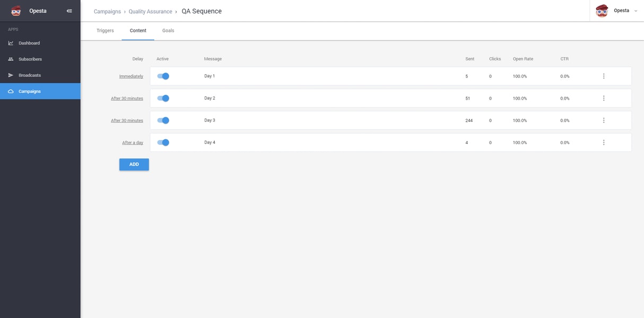Image resolution: width=644 pixels, height=318 pixels.
Task: Go to Quality Assurance in breadcrumb
Action: (150, 11)
